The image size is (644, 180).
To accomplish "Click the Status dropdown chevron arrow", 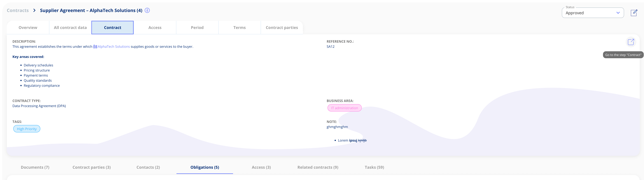I will pos(618,13).
